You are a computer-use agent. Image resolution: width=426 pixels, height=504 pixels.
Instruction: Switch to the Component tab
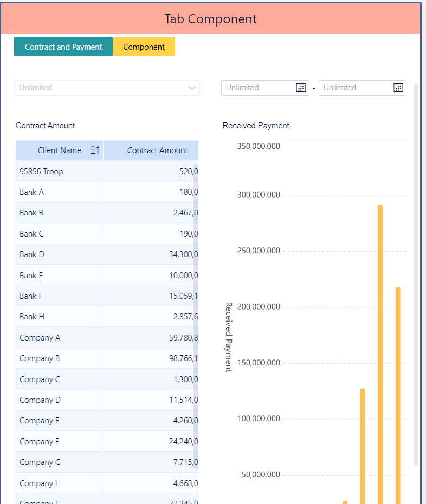click(x=144, y=47)
